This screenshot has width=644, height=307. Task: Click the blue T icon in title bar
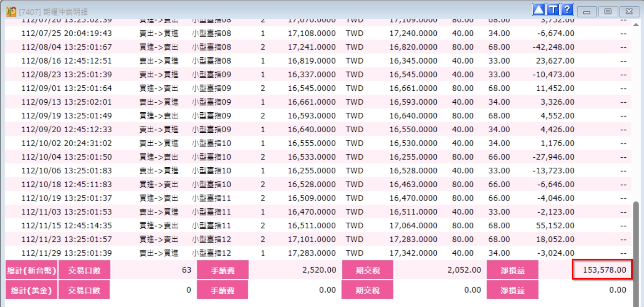coord(553,10)
